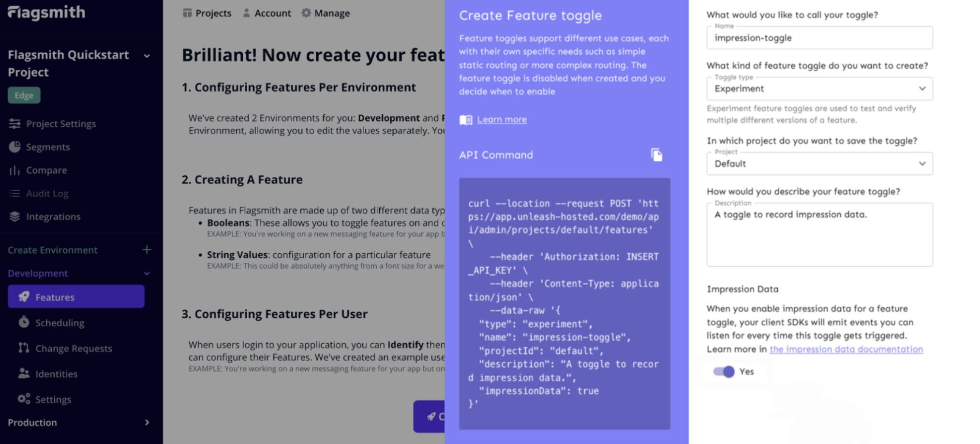Click the '1. Configuring Features Per Environment' heading
980x444 pixels.
(299, 88)
